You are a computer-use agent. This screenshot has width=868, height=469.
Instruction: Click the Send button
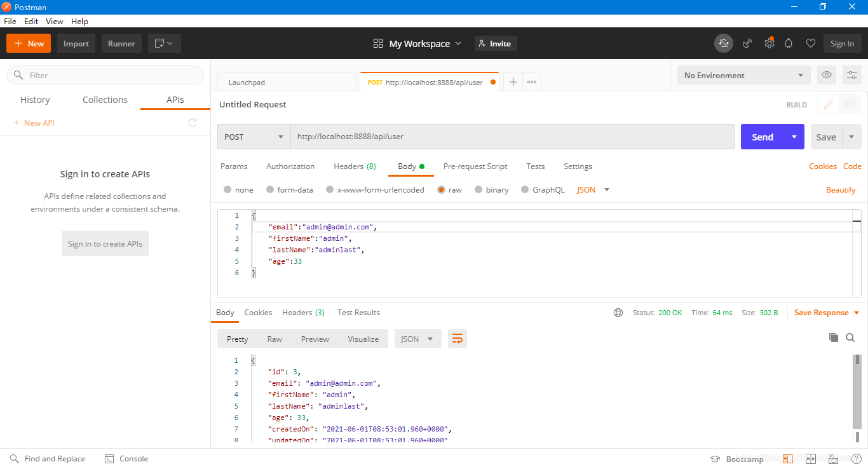(763, 137)
